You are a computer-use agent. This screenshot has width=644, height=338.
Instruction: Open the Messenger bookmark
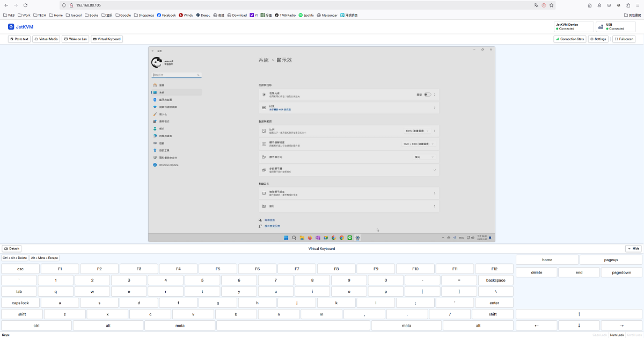pos(327,15)
